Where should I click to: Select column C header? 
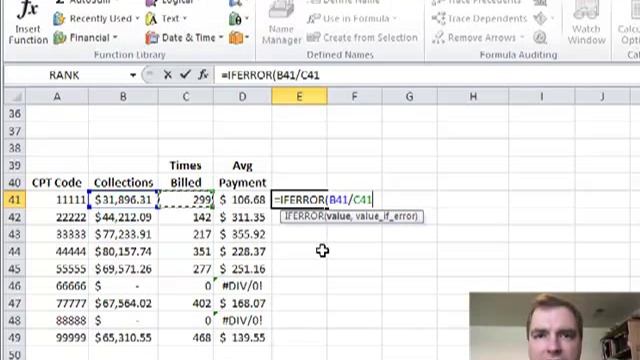pos(186,97)
